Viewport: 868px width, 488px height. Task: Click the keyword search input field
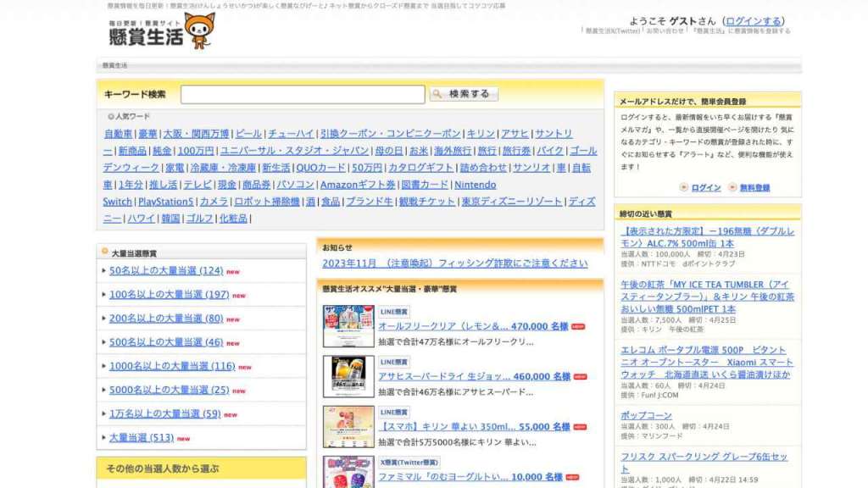click(302, 94)
